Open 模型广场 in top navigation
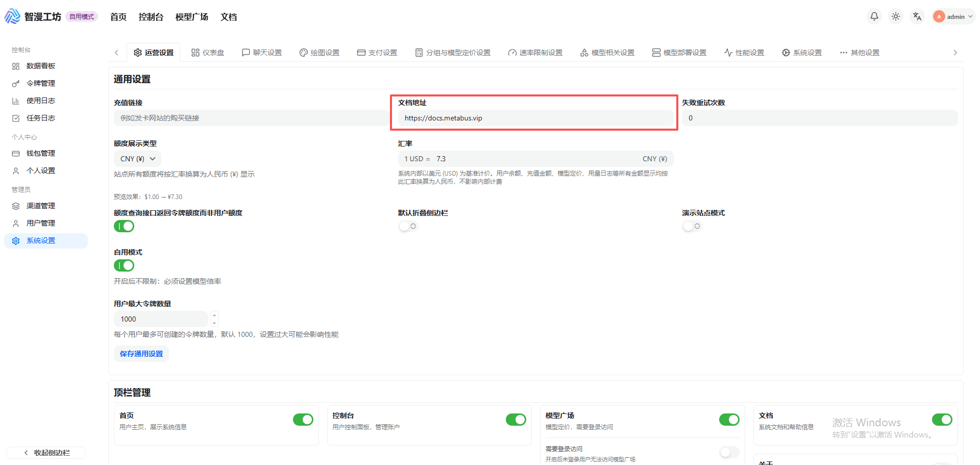The width and height of the screenshot is (980, 465). click(192, 17)
